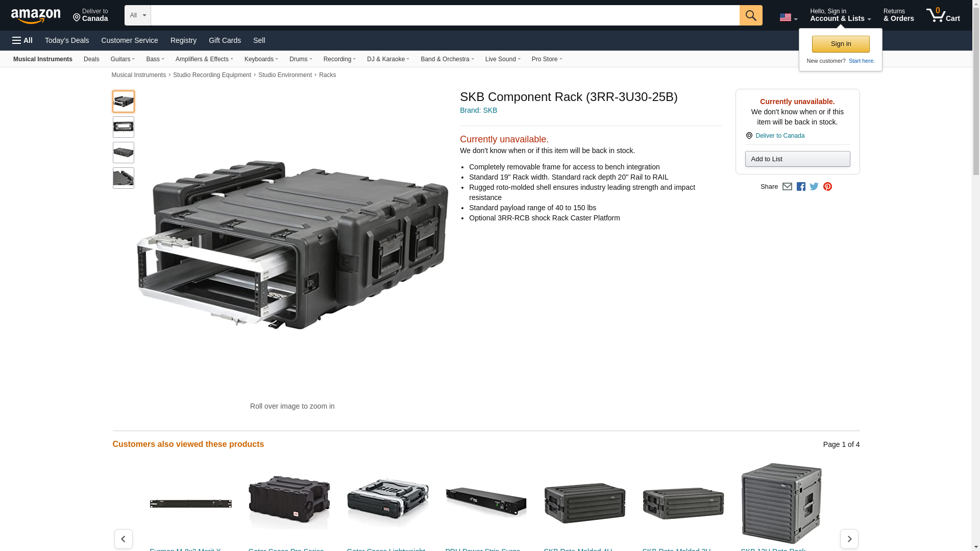Follow the Brand: SKB link

click(478, 110)
